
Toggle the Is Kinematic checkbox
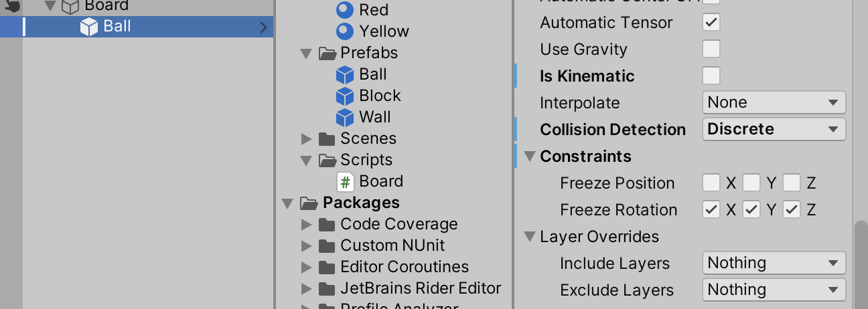click(711, 76)
